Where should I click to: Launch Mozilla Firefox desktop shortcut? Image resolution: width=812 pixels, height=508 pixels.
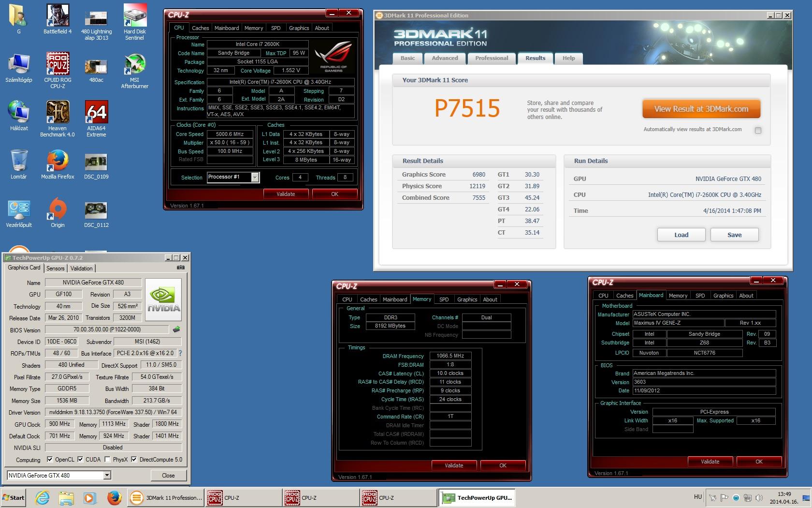[58, 164]
